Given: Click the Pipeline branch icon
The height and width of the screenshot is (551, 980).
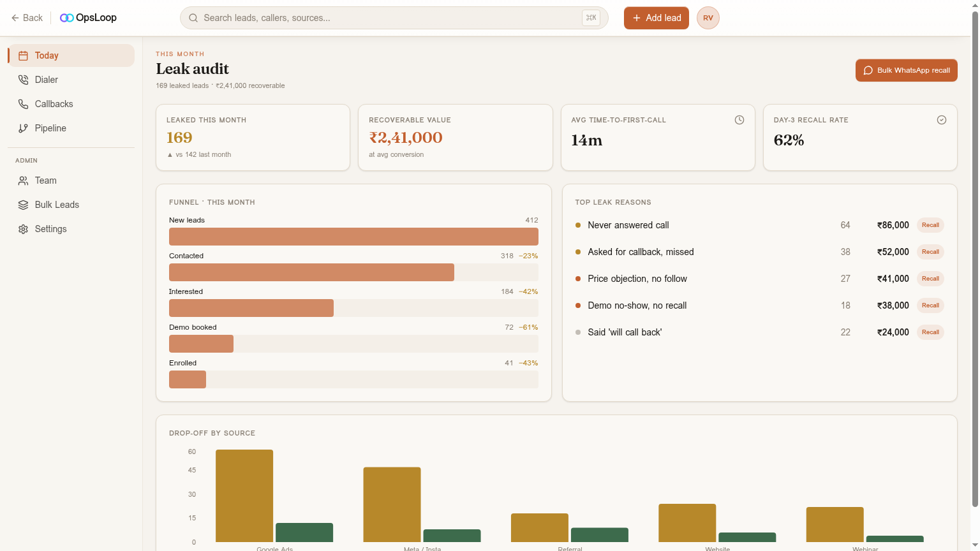Looking at the screenshot, I should 24,128.
